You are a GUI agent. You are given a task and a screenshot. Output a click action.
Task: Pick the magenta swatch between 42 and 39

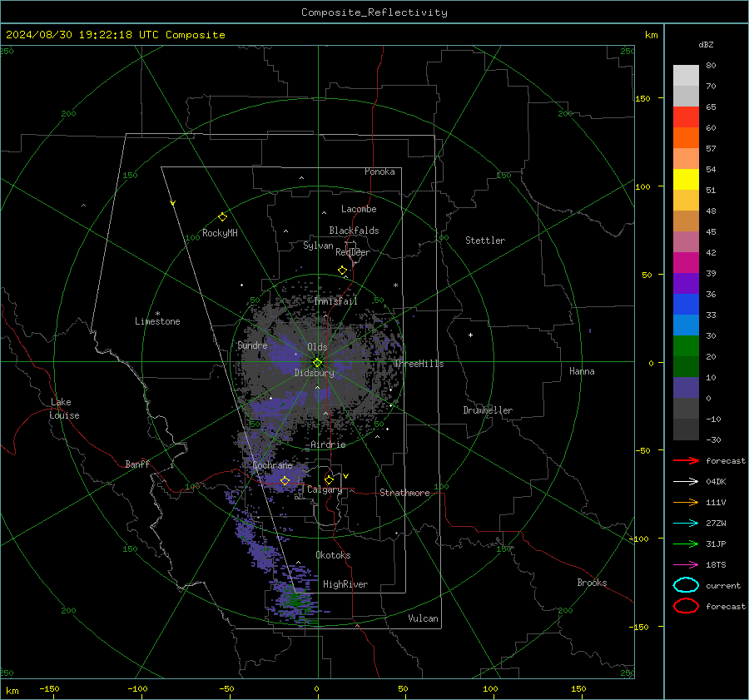pos(686,263)
